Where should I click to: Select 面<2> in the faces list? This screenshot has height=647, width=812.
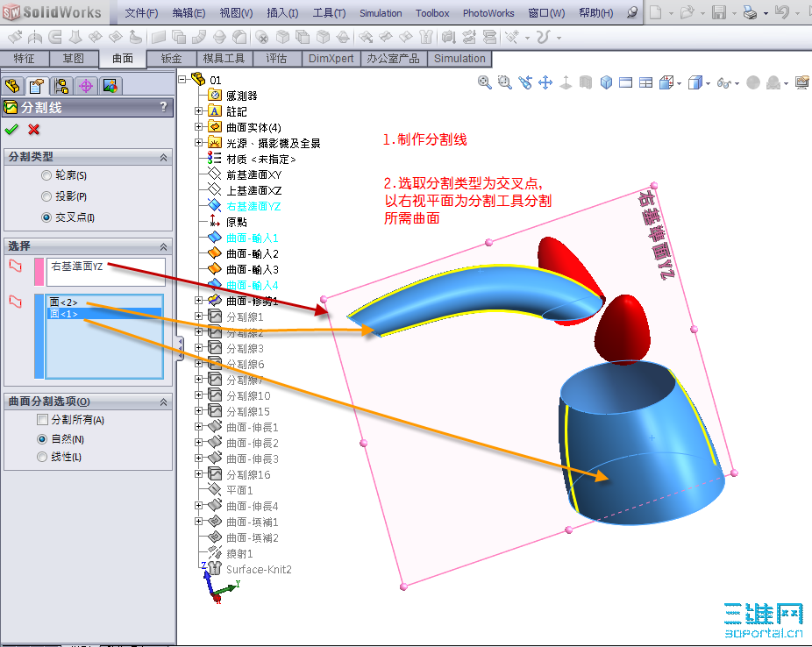pos(104,302)
